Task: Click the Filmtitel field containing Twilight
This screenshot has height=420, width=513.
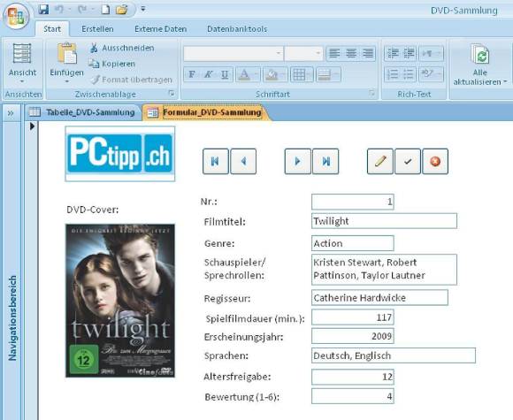Action: point(384,221)
